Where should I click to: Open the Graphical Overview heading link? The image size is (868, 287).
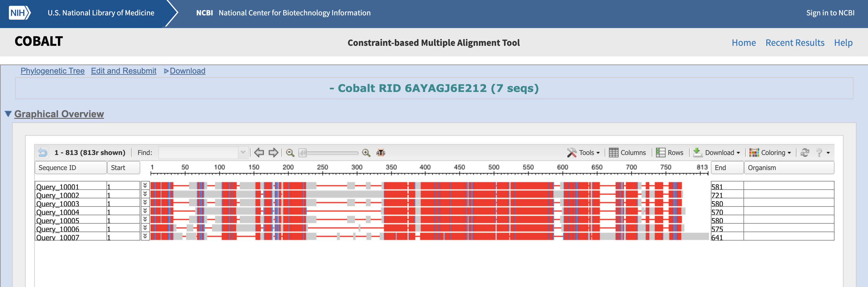click(x=59, y=114)
